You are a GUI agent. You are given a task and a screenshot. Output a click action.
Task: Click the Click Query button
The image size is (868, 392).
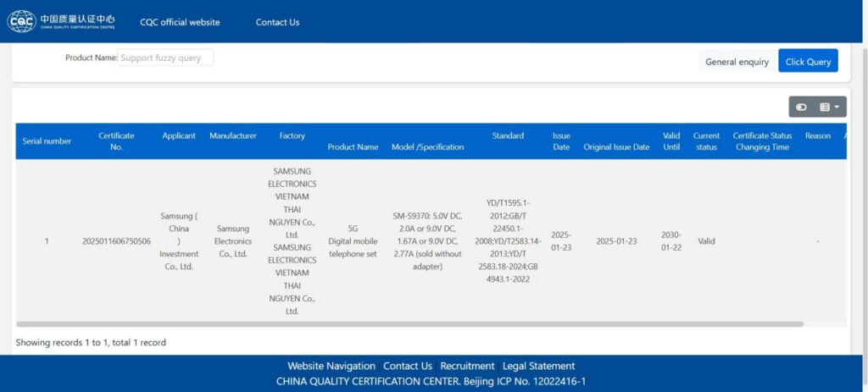[x=808, y=61]
